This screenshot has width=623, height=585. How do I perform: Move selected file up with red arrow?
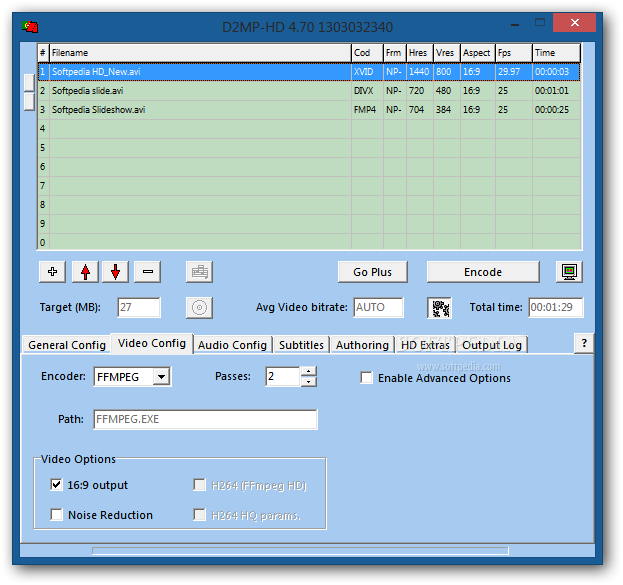(x=85, y=272)
